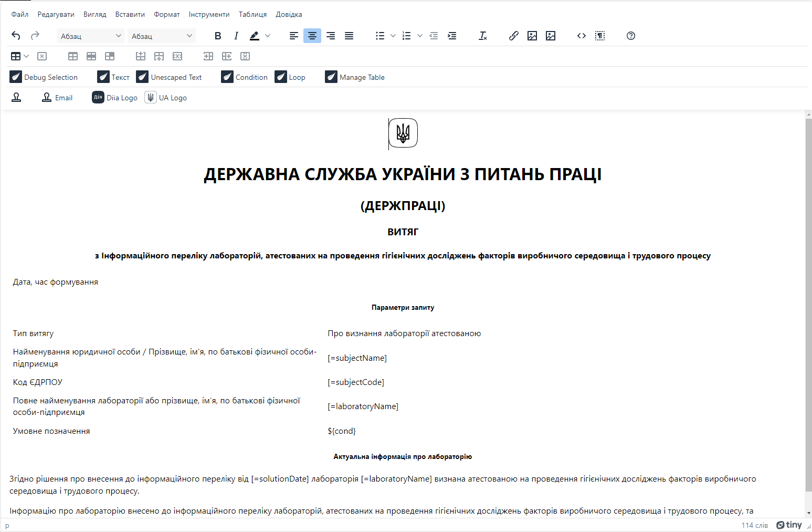Align text to the right
Image resolution: width=812 pixels, height=532 pixels.
point(331,36)
